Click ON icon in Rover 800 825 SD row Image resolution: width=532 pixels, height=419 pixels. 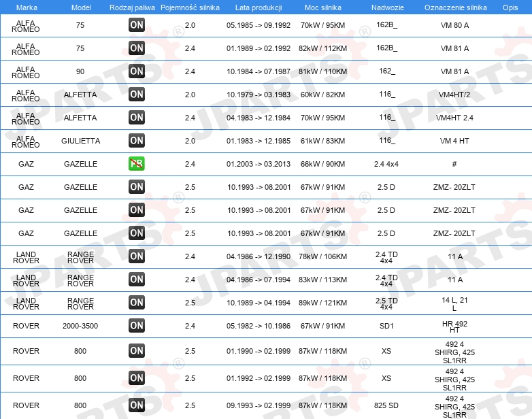(137, 405)
